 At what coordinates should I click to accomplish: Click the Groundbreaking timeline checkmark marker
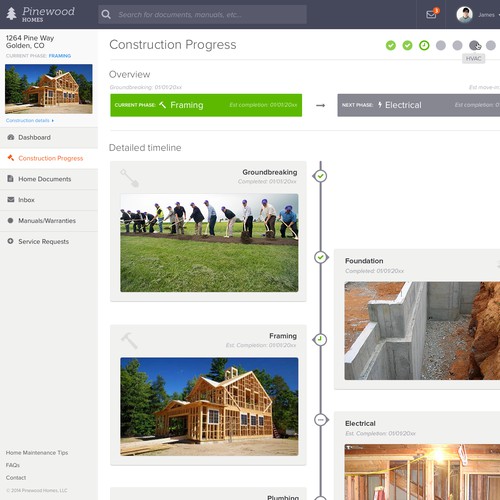(320, 176)
